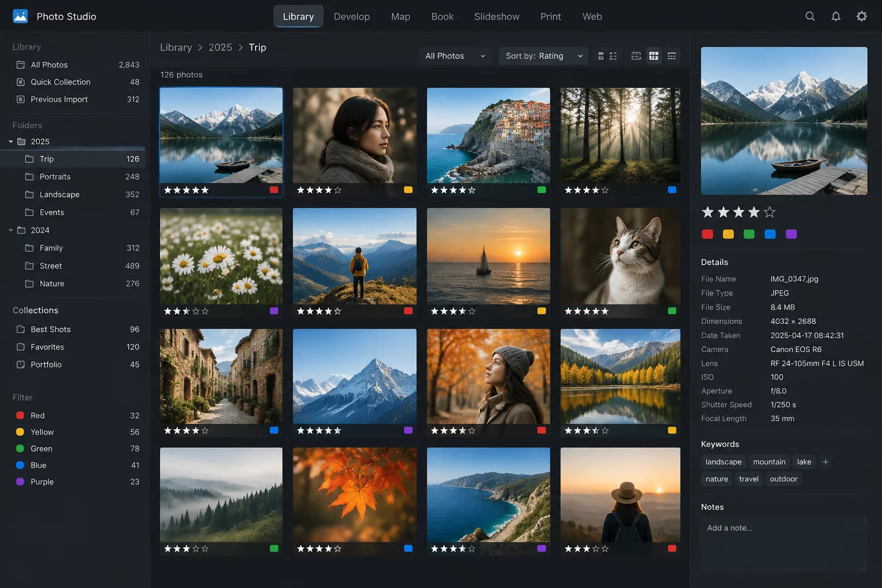This screenshot has height=588, width=882.
Task: Click the Portfolio collection icon
Action: [x=21, y=365]
